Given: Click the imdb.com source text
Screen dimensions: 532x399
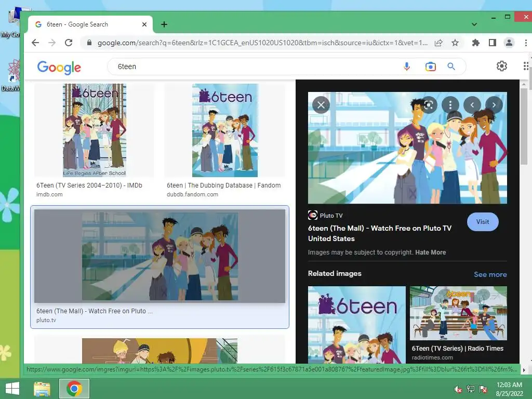Looking at the screenshot, I should tap(49, 194).
